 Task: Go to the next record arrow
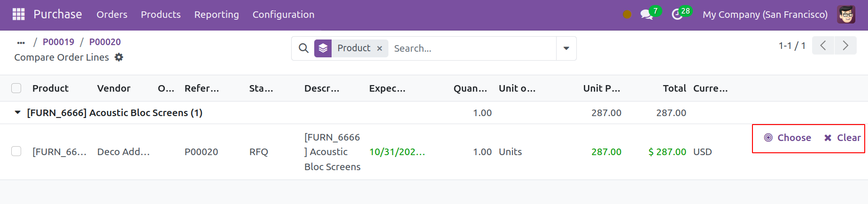845,46
